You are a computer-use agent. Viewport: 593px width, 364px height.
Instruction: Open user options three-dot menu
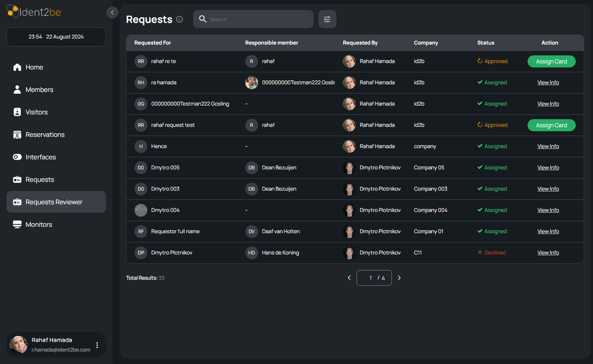pos(97,345)
